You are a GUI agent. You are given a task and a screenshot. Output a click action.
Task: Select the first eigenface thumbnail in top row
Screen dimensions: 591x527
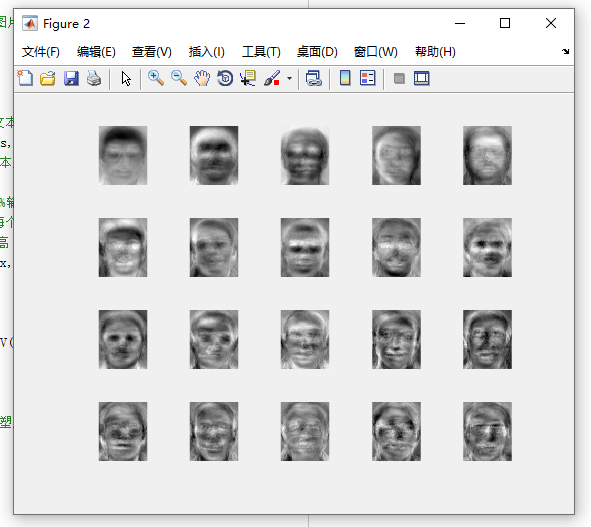click(x=123, y=155)
